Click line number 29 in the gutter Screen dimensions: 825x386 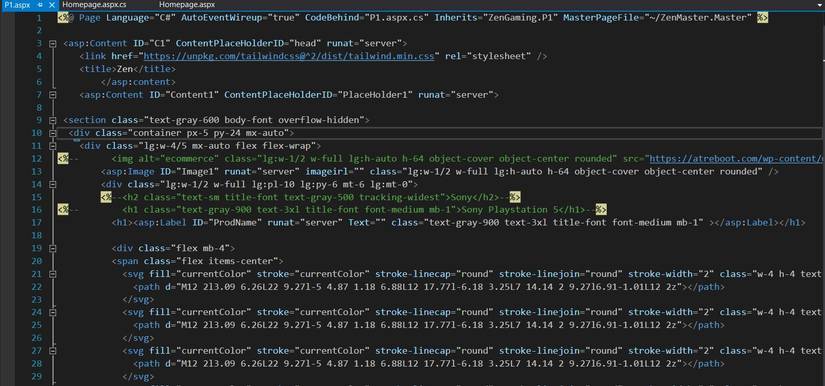pyautogui.click(x=36, y=377)
